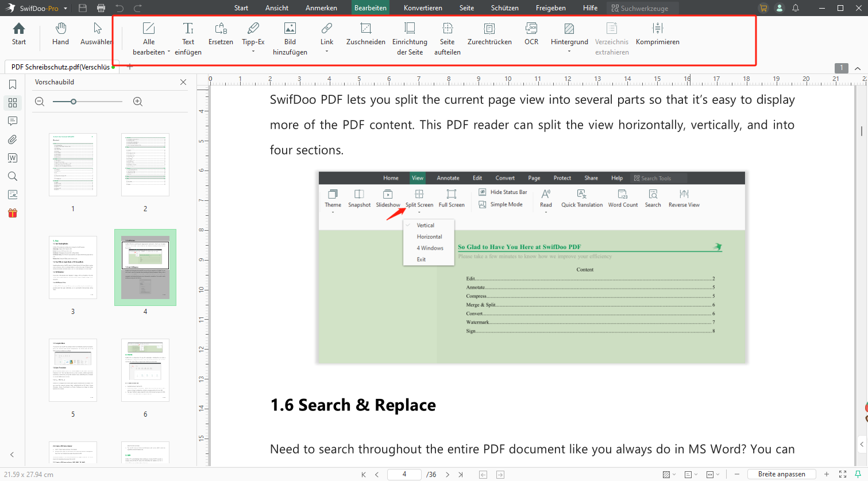Click the Alle bearbeiten edit icon
The height and width of the screenshot is (481, 868).
click(x=149, y=28)
